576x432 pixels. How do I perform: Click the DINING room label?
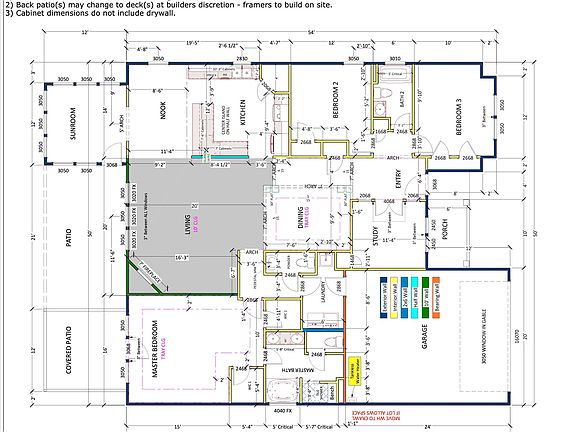[300, 217]
